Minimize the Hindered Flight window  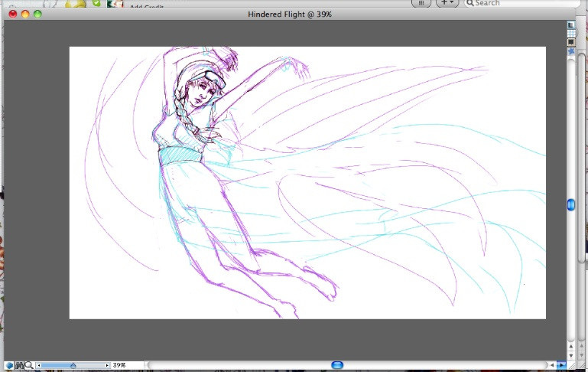point(25,15)
